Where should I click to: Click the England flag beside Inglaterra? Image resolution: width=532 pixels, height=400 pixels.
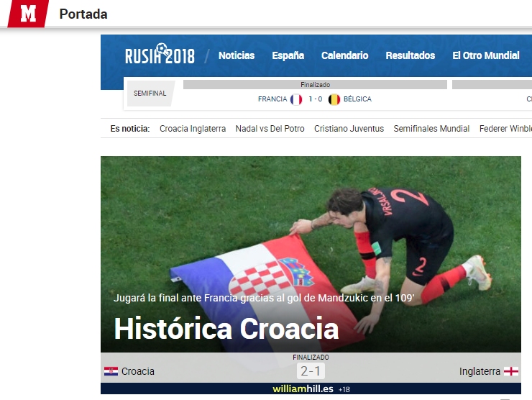click(511, 371)
